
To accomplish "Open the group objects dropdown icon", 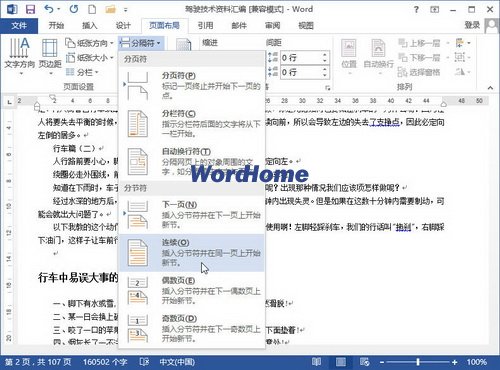I will point(463,57).
